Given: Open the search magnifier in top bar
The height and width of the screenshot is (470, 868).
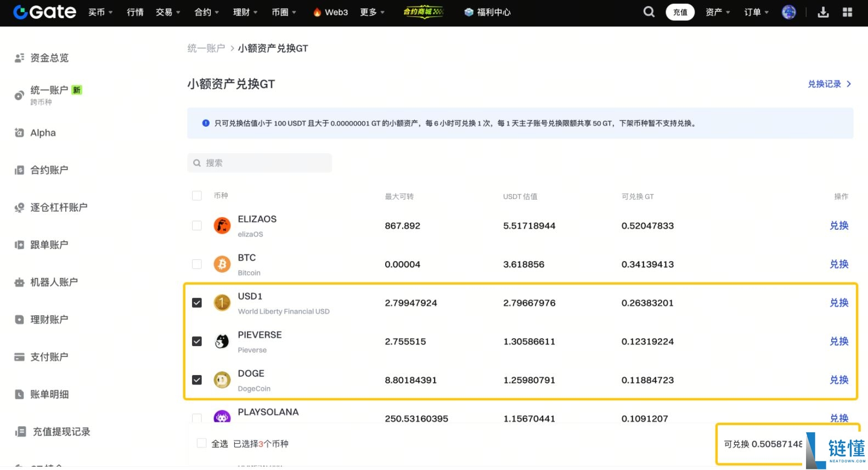Looking at the screenshot, I should tap(649, 12).
